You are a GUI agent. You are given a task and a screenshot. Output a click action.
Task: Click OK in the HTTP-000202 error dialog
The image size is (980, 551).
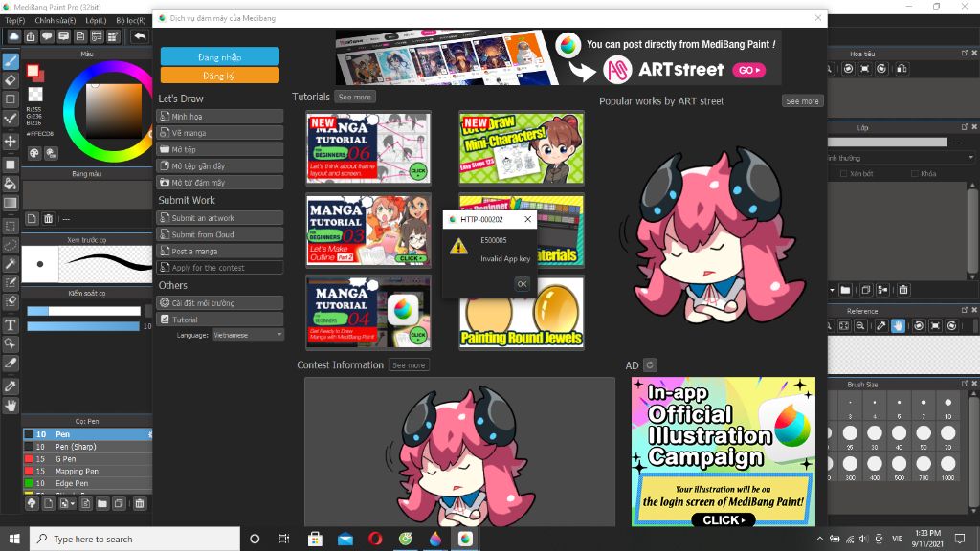click(x=522, y=283)
